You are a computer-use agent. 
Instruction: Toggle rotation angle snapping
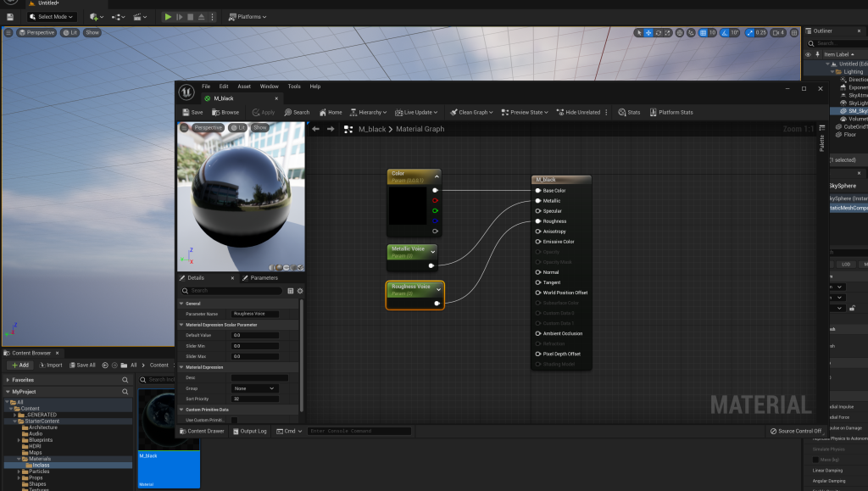(725, 33)
